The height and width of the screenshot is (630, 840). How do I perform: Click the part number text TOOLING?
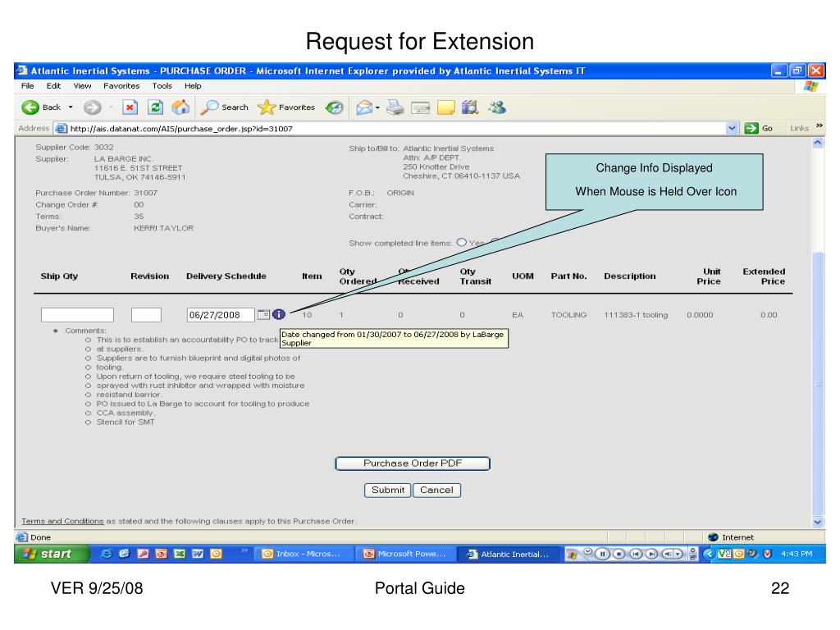569,315
